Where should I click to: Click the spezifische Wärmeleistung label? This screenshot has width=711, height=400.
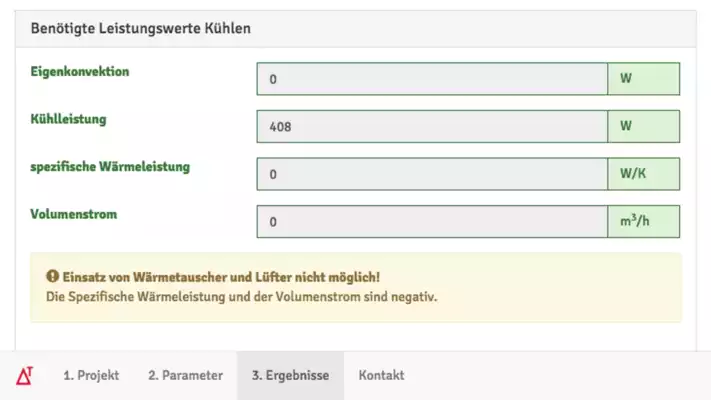pyautogui.click(x=110, y=167)
